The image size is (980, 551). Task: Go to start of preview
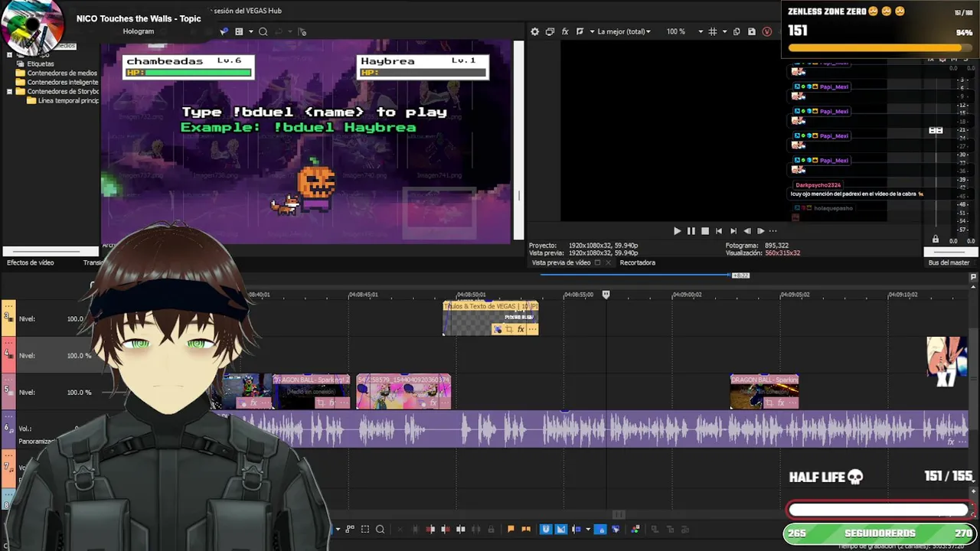click(719, 230)
